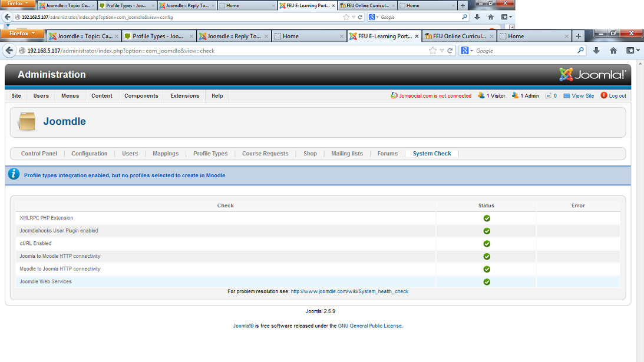Open the Extensions menu

click(184, 96)
